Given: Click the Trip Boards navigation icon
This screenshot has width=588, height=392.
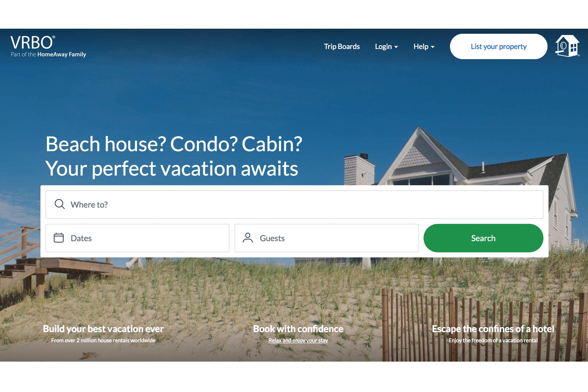Looking at the screenshot, I should 342,46.
